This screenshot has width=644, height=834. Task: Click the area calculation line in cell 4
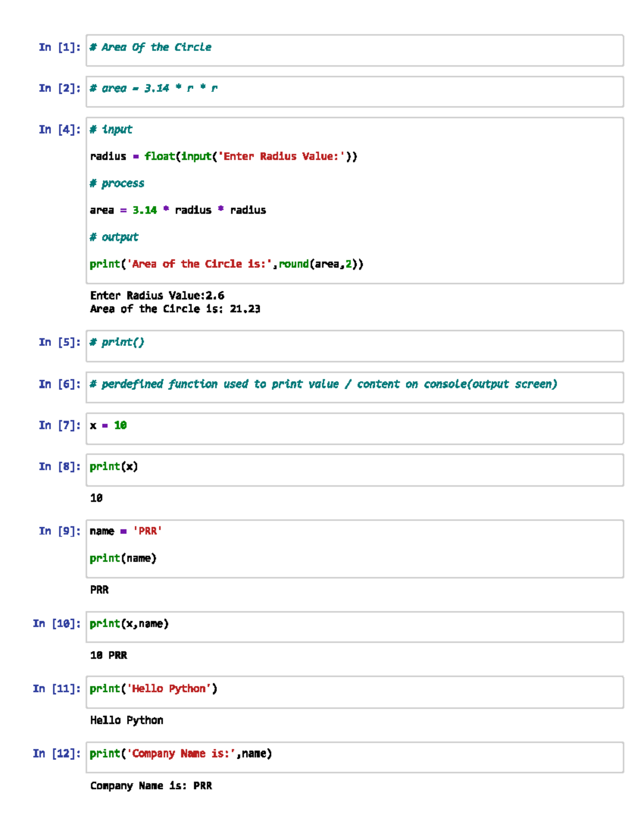(x=178, y=210)
